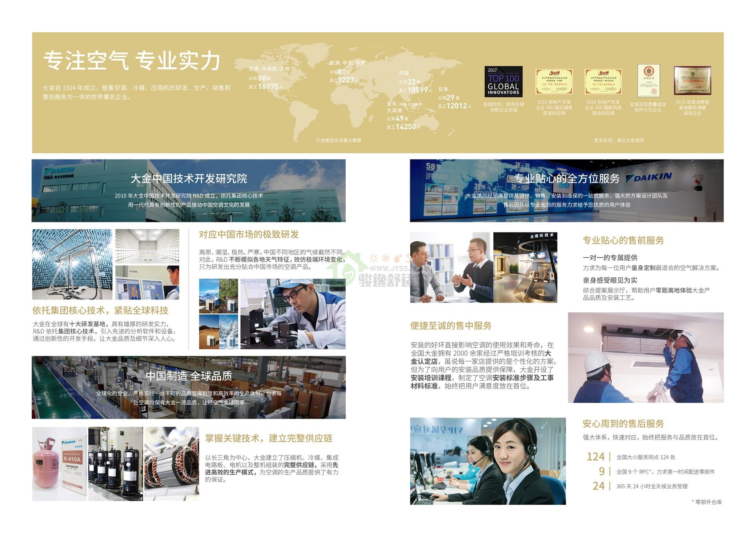Click the '中国' region label on the map

[404, 73]
